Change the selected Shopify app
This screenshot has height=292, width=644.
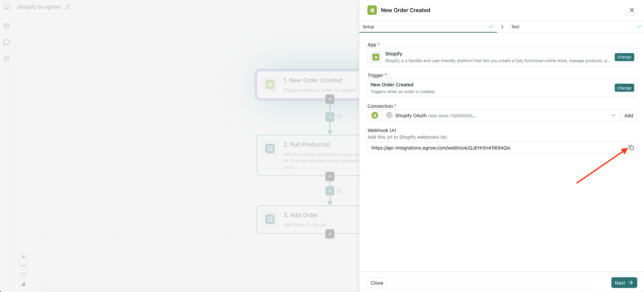624,57
